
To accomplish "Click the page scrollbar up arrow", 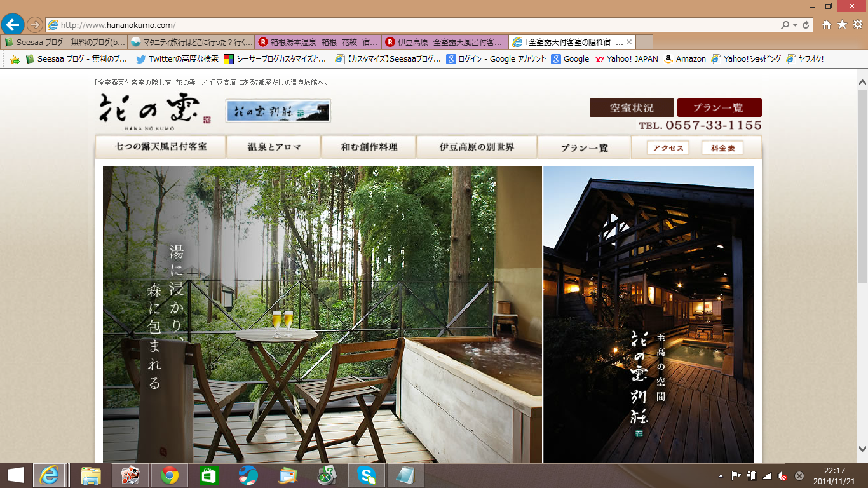I will tap(862, 83).
